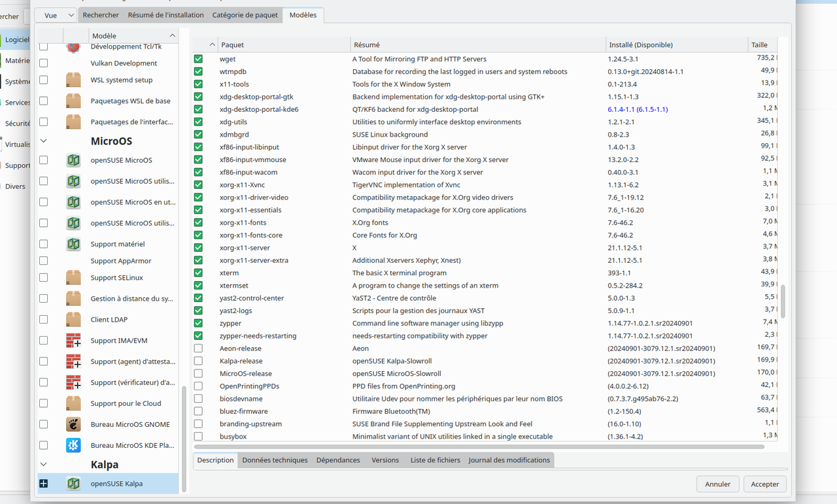Screen dimensions: 837x504
Task: Click the Support matériel pattern icon
Action: coord(73,244)
